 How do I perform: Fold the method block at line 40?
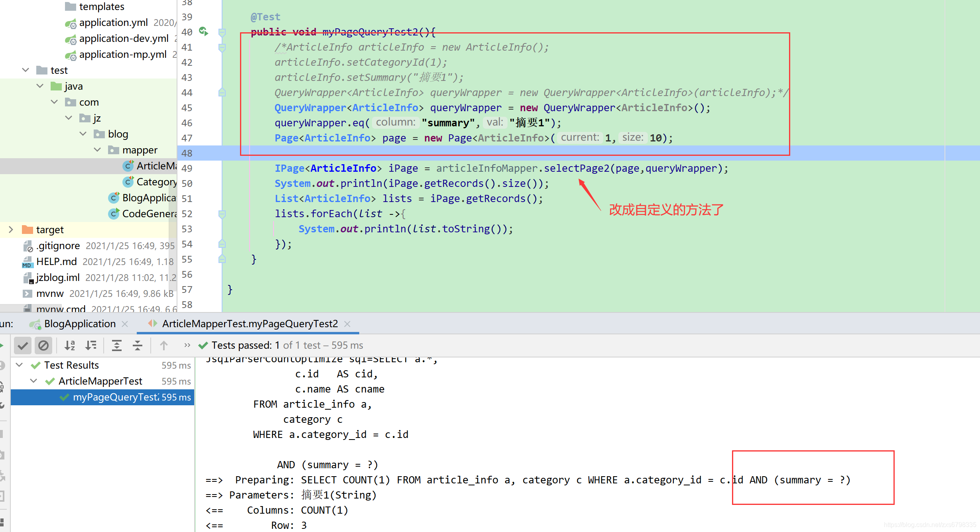(x=222, y=32)
